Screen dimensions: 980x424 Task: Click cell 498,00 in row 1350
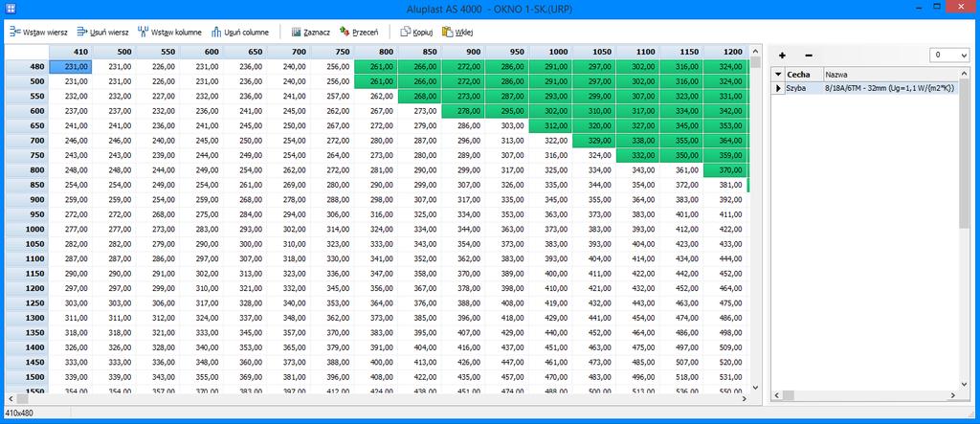tap(725, 333)
